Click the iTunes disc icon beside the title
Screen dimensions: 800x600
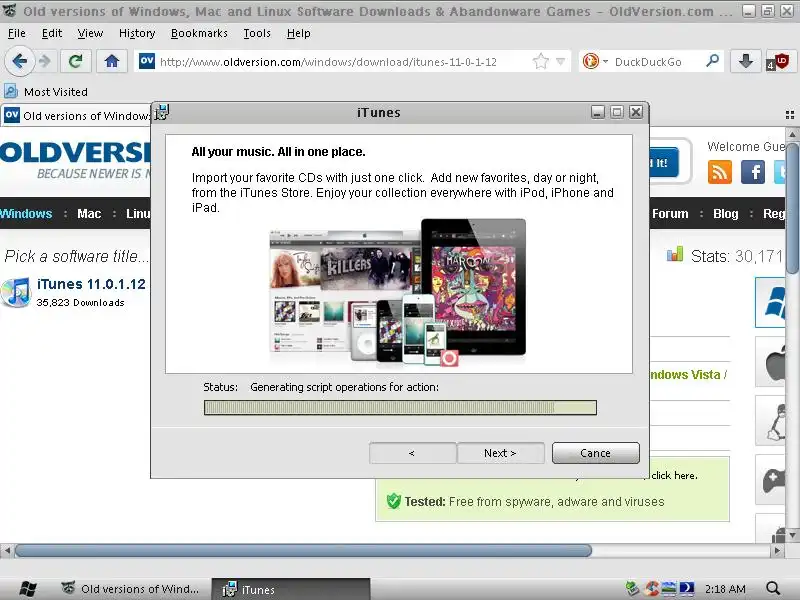[x=16, y=292]
